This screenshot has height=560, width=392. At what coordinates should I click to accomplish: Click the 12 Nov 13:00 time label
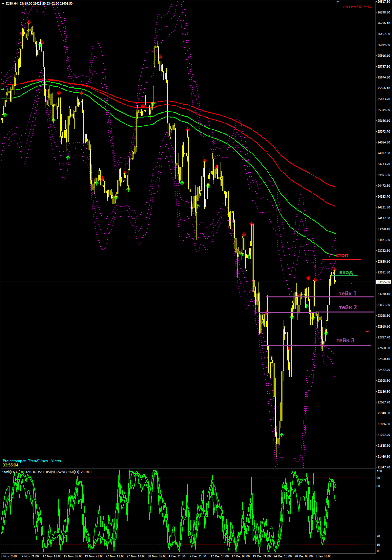point(52,556)
